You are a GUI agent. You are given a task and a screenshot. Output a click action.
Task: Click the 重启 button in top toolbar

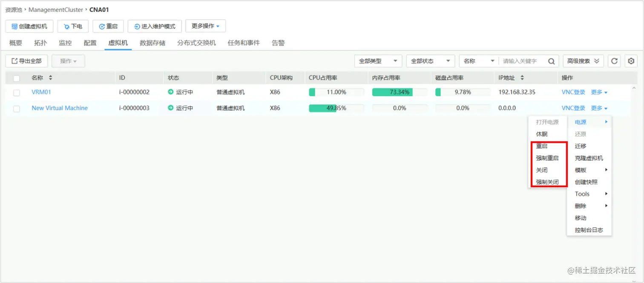point(108,26)
